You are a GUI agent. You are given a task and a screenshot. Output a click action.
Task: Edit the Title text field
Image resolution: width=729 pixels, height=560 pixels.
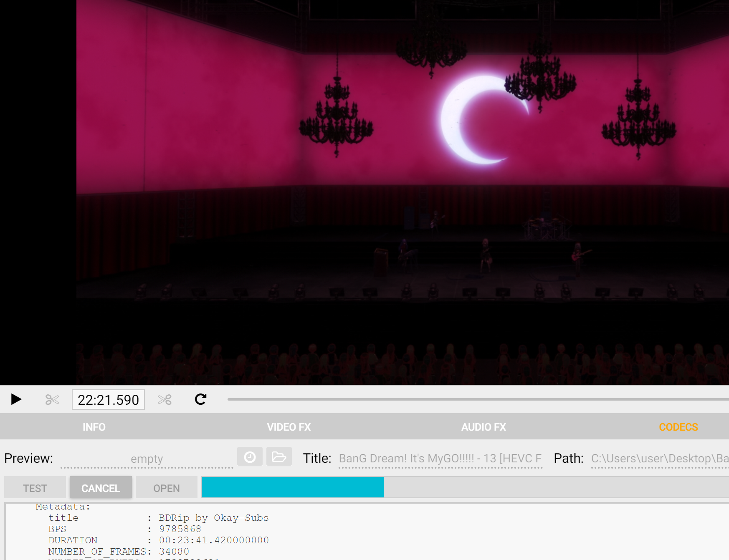click(x=440, y=459)
